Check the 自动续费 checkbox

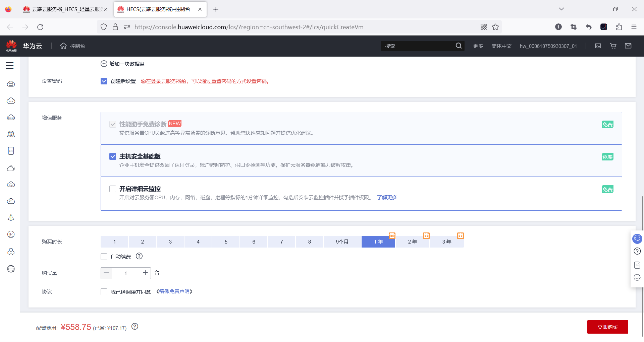(104, 256)
